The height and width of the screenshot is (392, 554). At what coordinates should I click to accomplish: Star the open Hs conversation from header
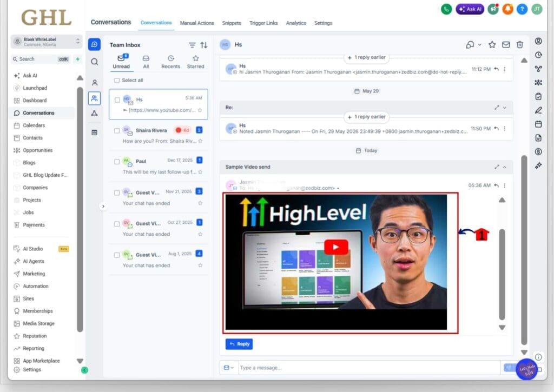coord(492,44)
